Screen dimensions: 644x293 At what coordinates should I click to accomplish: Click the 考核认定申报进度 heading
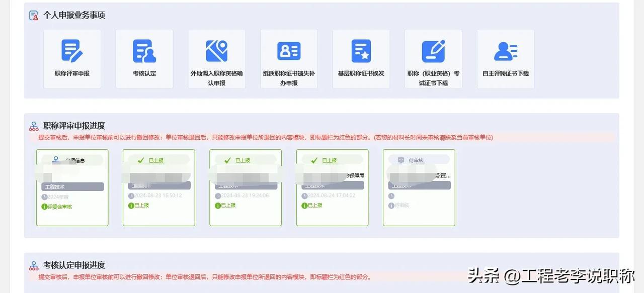click(74, 265)
